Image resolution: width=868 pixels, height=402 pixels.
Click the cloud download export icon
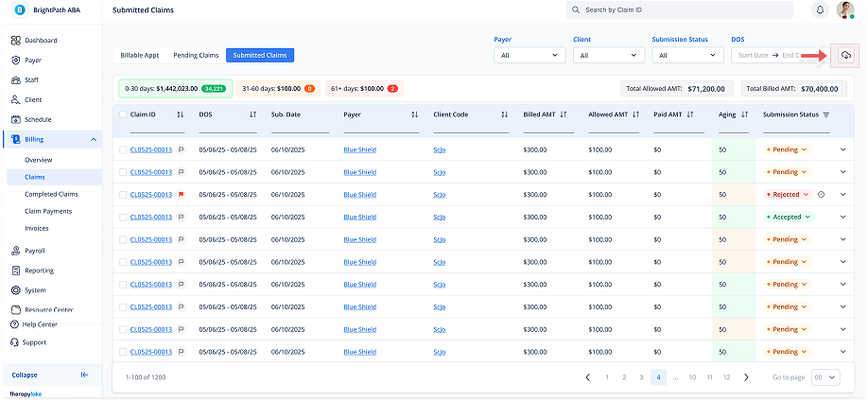click(x=845, y=56)
